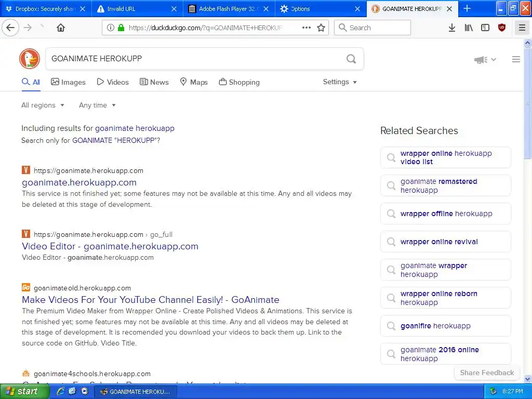
Task: Toggle the sidebar view icon
Action: click(485, 28)
